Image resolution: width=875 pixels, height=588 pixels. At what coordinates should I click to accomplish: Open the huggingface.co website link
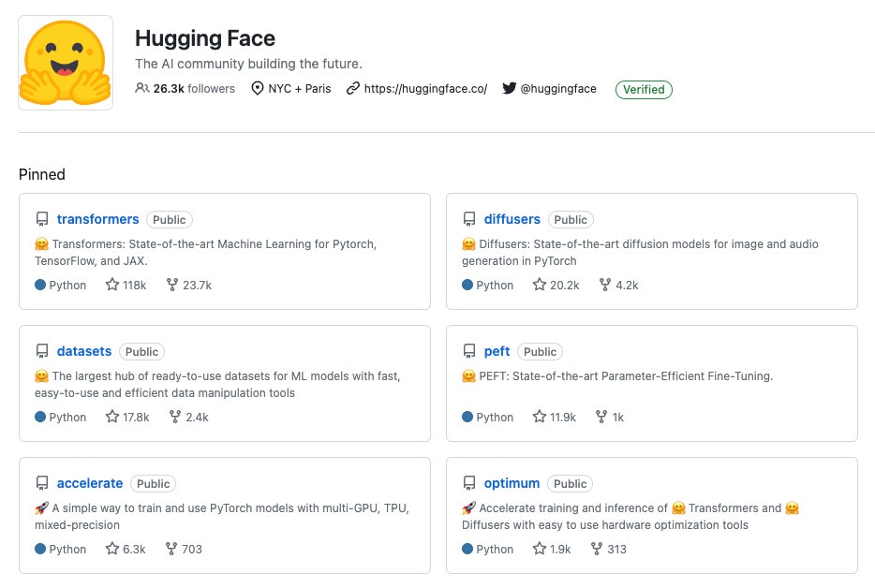(425, 89)
